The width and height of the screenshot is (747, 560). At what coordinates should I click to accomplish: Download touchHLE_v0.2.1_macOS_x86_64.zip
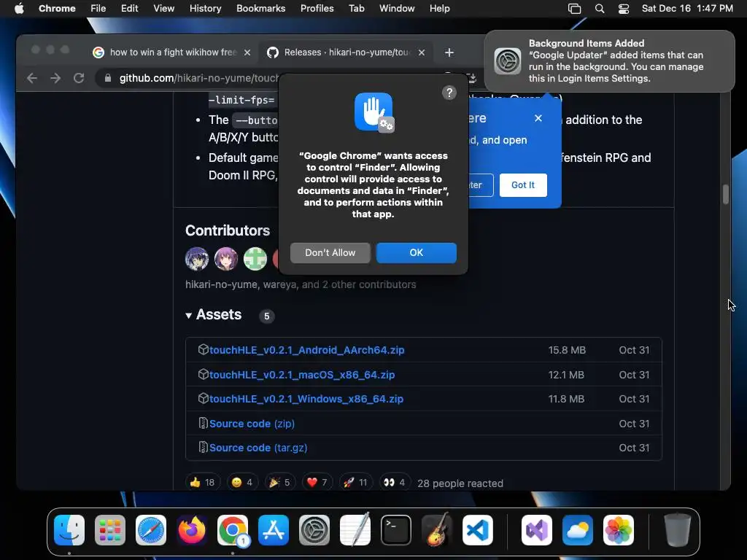(302, 375)
